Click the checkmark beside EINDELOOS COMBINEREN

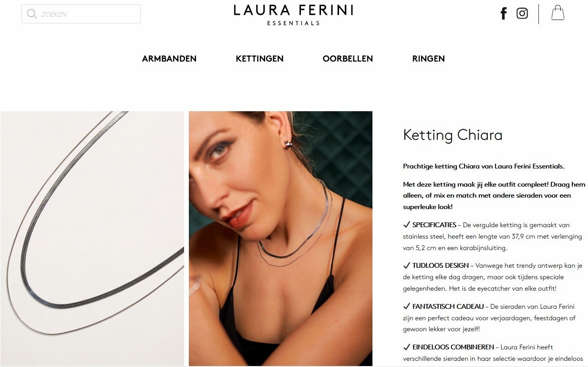coord(407,347)
